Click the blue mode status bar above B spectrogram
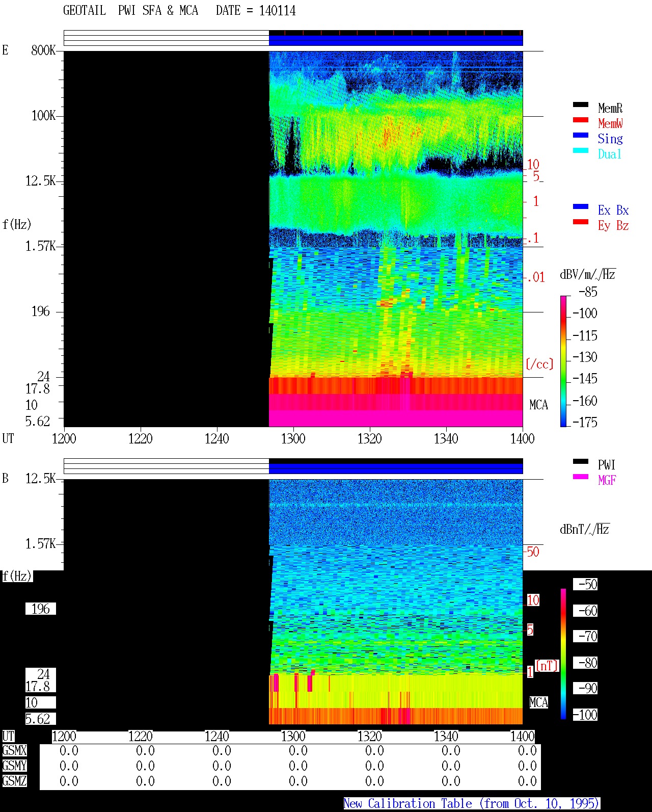The width and height of the screenshot is (652, 812). click(x=396, y=468)
